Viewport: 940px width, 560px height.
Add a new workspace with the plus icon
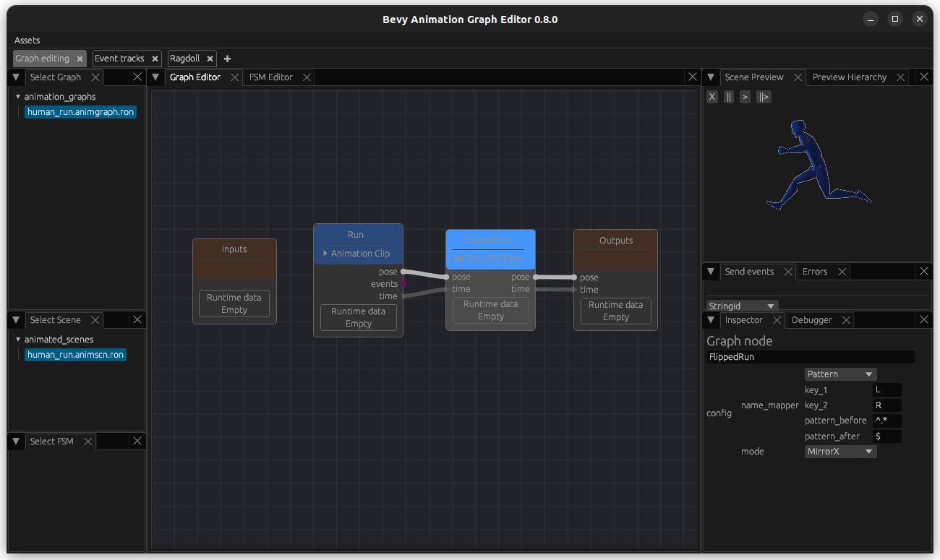tap(227, 59)
